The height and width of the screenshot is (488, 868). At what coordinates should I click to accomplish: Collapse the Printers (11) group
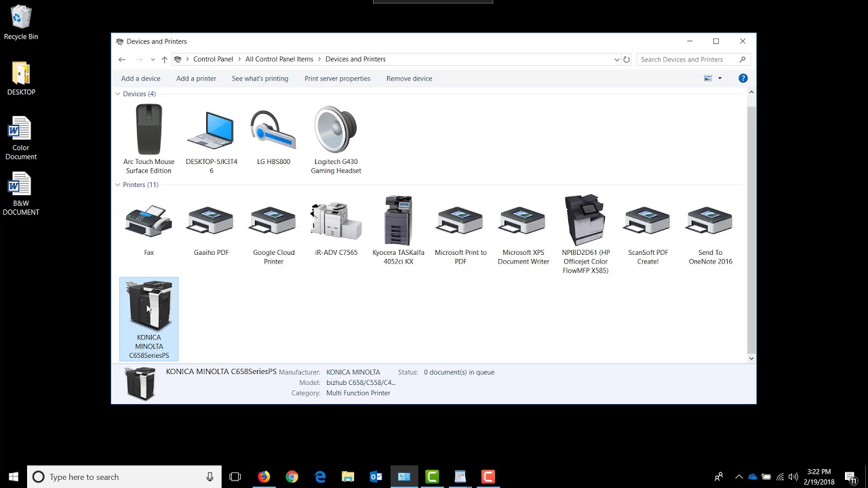[x=118, y=185]
